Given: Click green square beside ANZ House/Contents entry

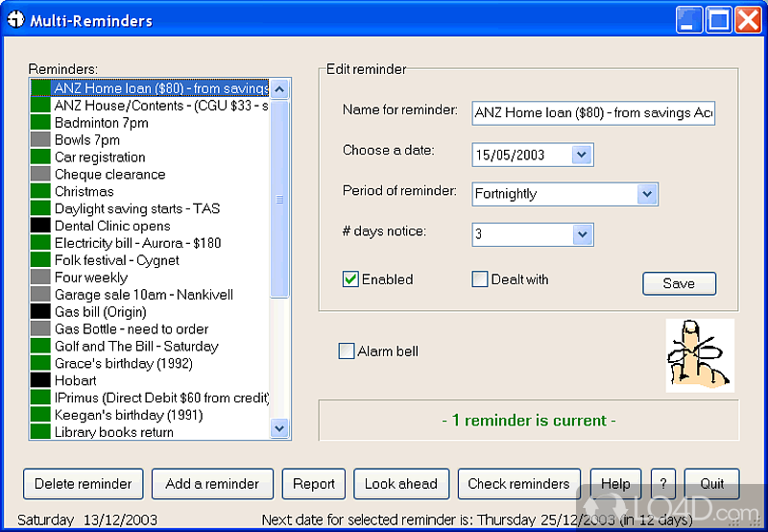Looking at the screenshot, I should coord(40,106).
